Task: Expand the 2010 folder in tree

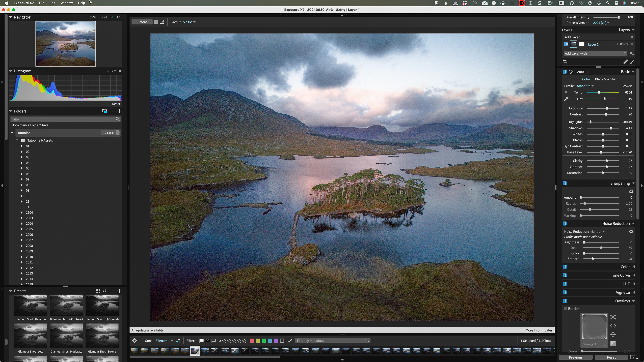Action: coord(22,257)
